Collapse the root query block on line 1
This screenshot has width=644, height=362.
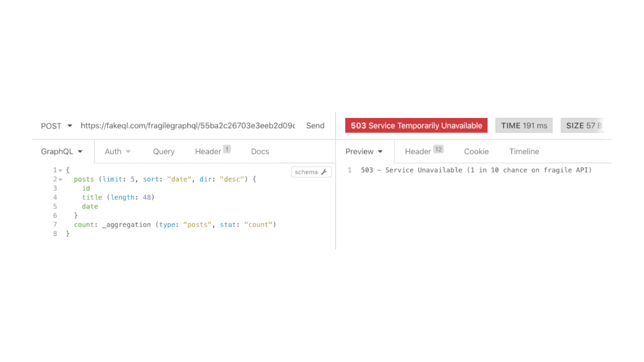pyautogui.click(x=60, y=169)
